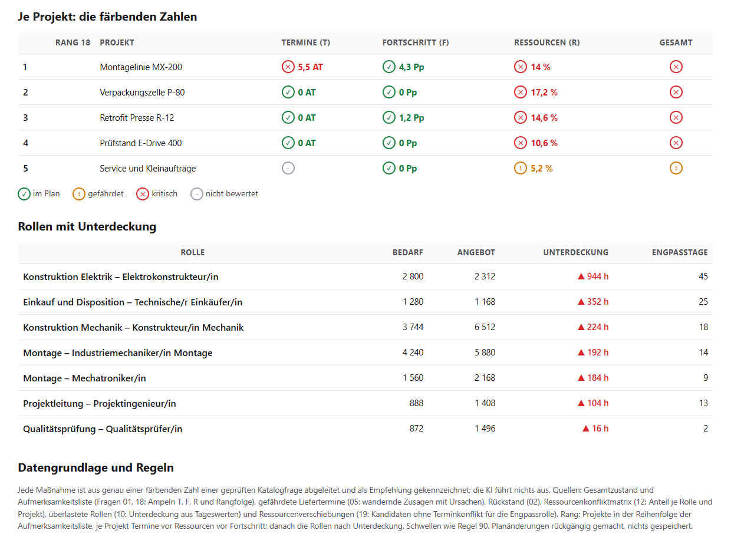Screen dimensions: 731x560
Task: Click the 'ANGEBOT' column header
Action: [476, 252]
